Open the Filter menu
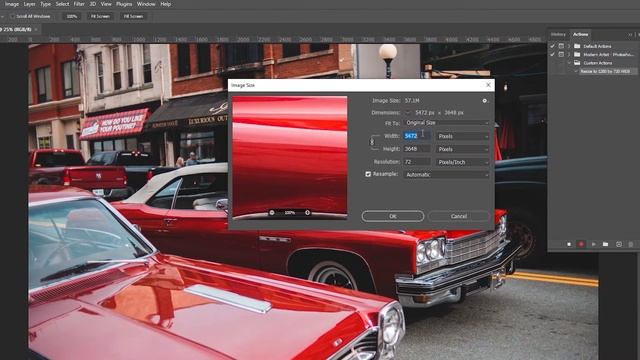Image resolution: width=640 pixels, height=360 pixels. coord(79,4)
